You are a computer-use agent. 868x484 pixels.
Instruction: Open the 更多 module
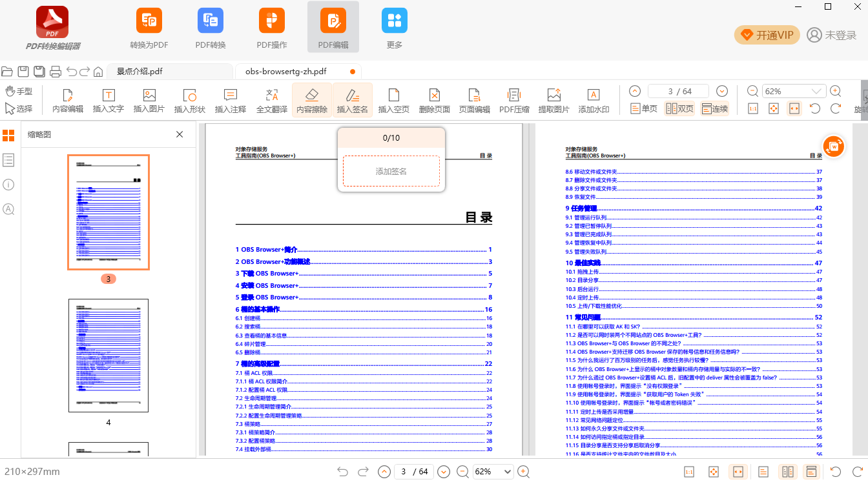pyautogui.click(x=395, y=28)
